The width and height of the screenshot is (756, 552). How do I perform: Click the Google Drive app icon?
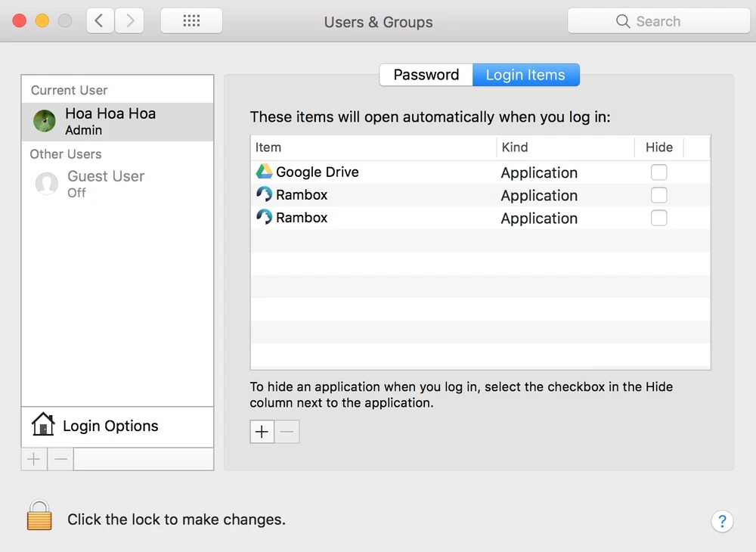(x=264, y=172)
